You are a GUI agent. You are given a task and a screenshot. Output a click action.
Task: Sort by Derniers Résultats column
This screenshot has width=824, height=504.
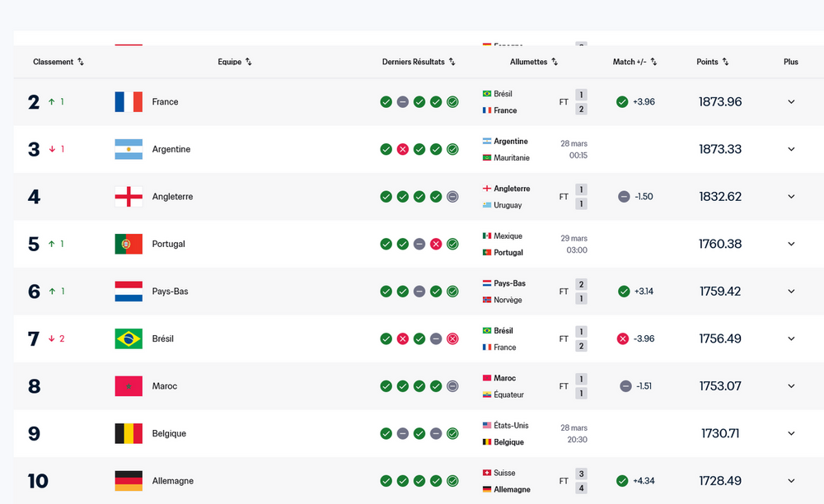[x=419, y=62]
